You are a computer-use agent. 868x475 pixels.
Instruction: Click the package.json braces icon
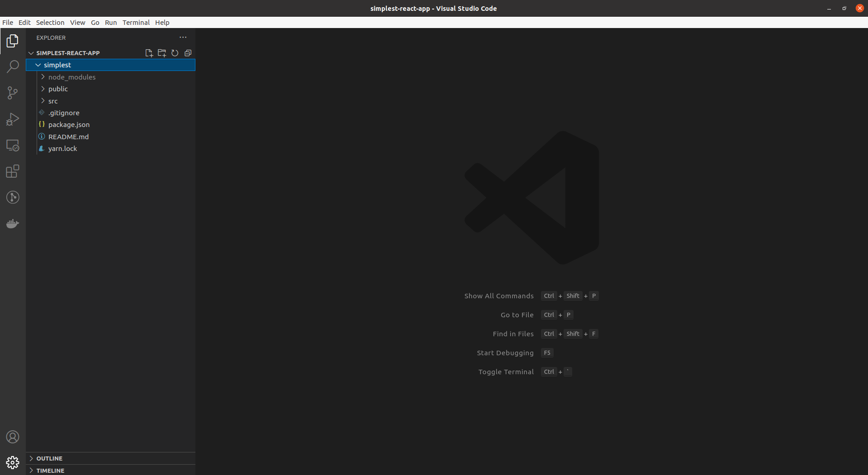coord(42,124)
